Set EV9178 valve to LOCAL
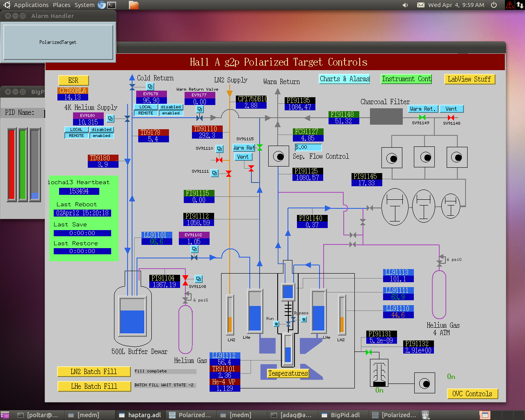Image resolution: width=525 pixels, height=420 pixels. [146, 107]
